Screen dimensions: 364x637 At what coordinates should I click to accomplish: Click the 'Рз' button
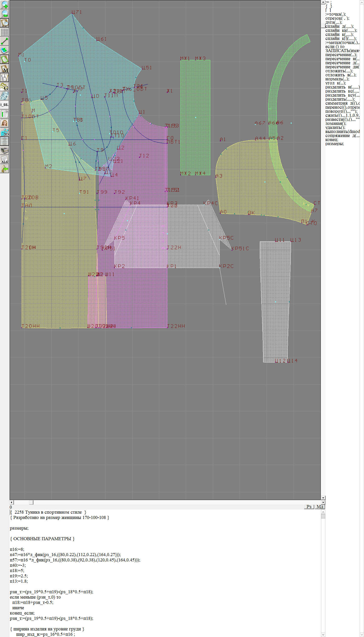[309, 507]
